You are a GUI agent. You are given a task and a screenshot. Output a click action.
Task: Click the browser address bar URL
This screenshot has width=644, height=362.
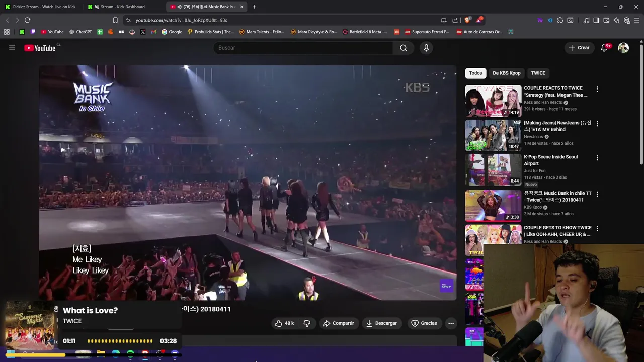[x=181, y=20]
